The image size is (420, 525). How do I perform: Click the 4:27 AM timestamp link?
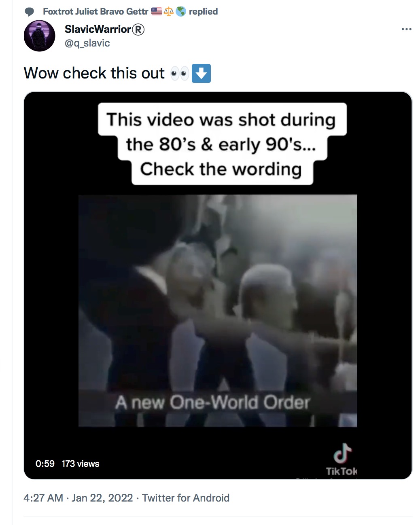pos(43,498)
